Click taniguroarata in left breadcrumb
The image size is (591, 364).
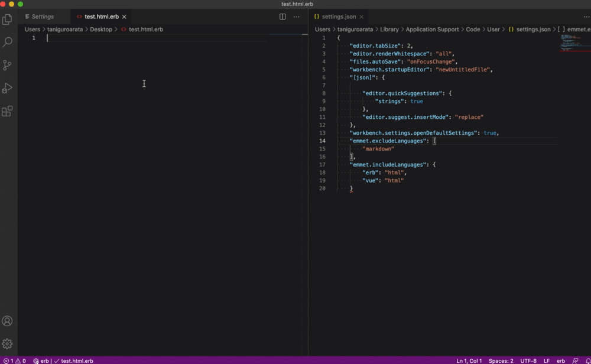pyautogui.click(x=65, y=29)
